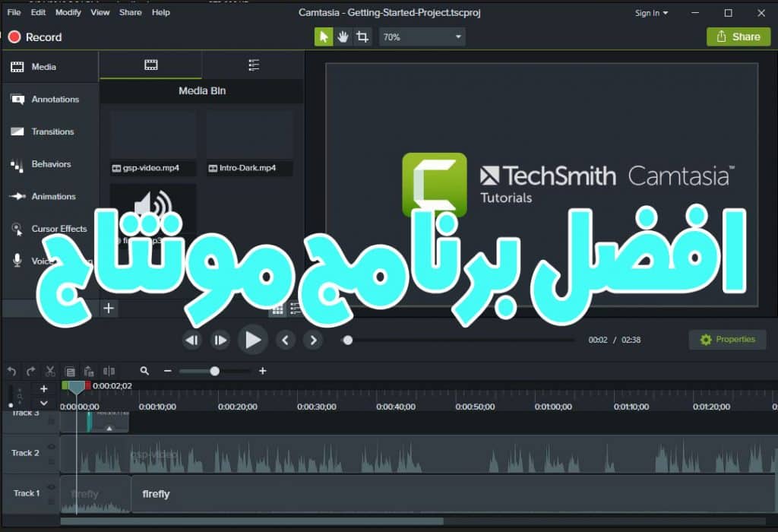Toggle the Track 2 lock icon
The height and width of the screenshot is (532, 778).
click(51, 461)
